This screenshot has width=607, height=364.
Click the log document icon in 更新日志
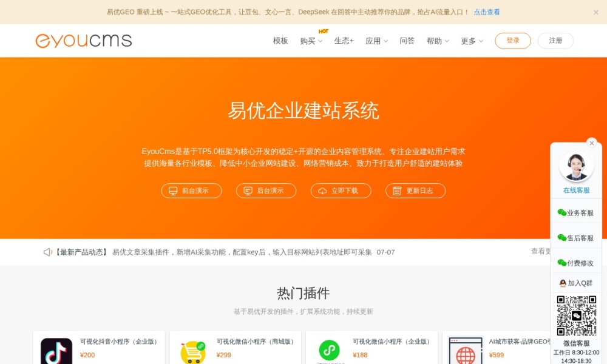(397, 190)
